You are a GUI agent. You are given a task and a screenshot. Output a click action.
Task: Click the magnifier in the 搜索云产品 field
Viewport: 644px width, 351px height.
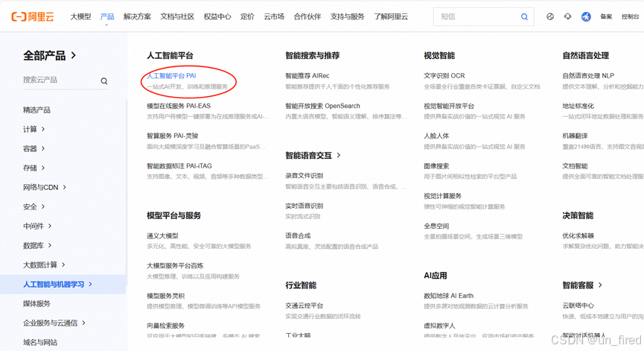[104, 81]
